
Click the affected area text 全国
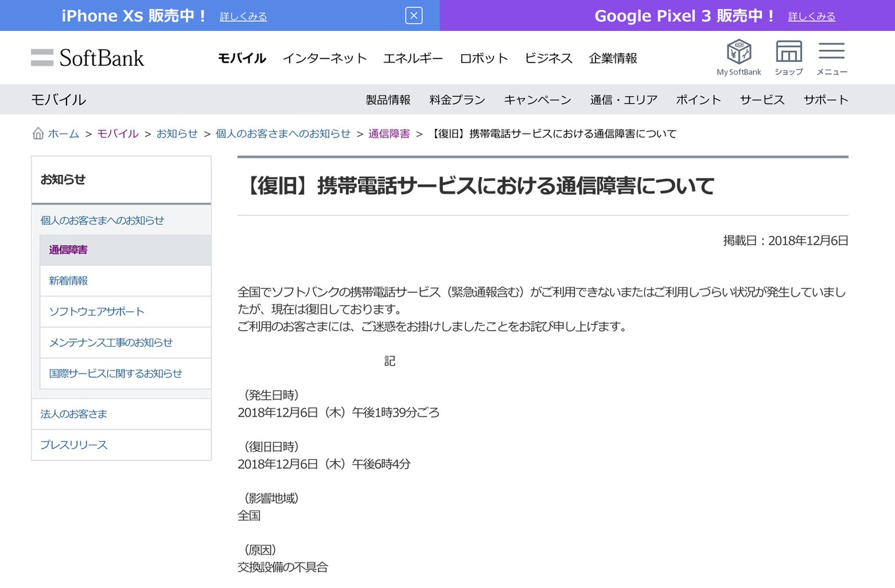(249, 516)
